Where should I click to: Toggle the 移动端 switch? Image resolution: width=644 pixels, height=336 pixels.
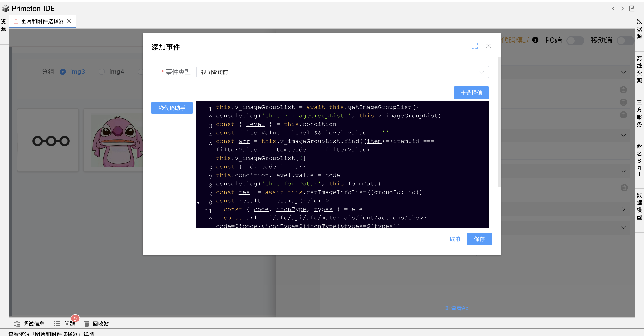tap(625, 40)
